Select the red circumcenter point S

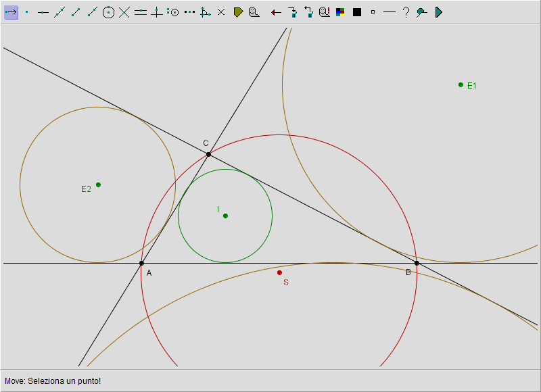(x=279, y=273)
